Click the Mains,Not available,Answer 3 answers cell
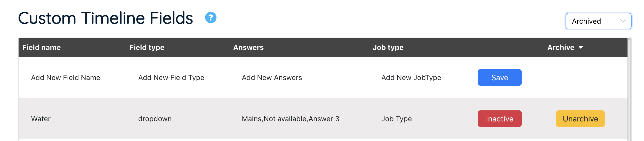This screenshot has width=644, height=141. [x=290, y=119]
